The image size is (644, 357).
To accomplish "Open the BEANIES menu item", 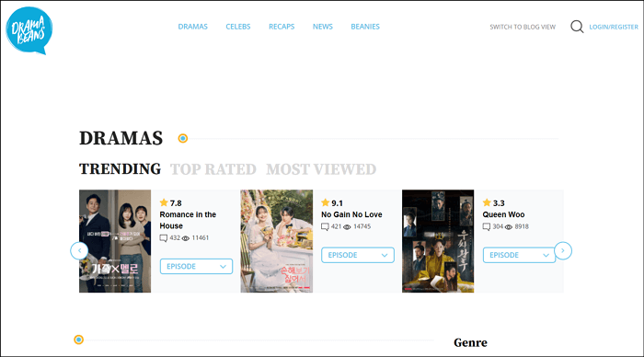I will pos(365,27).
